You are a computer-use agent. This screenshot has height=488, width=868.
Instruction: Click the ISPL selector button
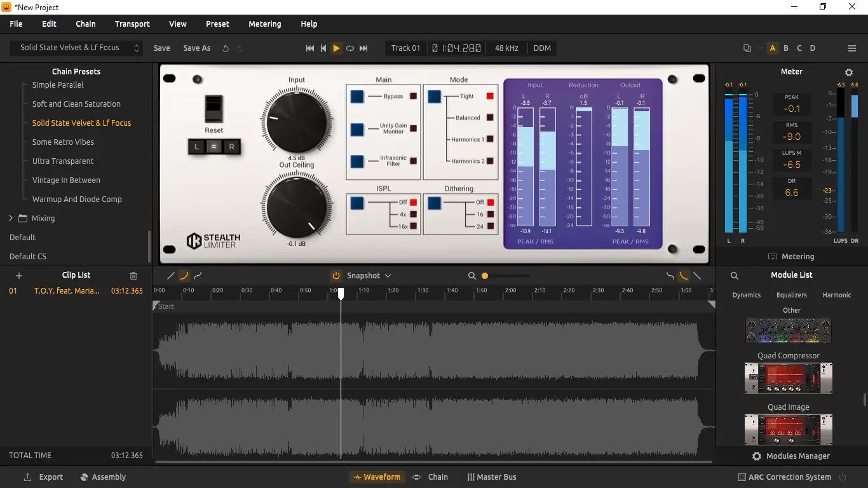point(357,203)
